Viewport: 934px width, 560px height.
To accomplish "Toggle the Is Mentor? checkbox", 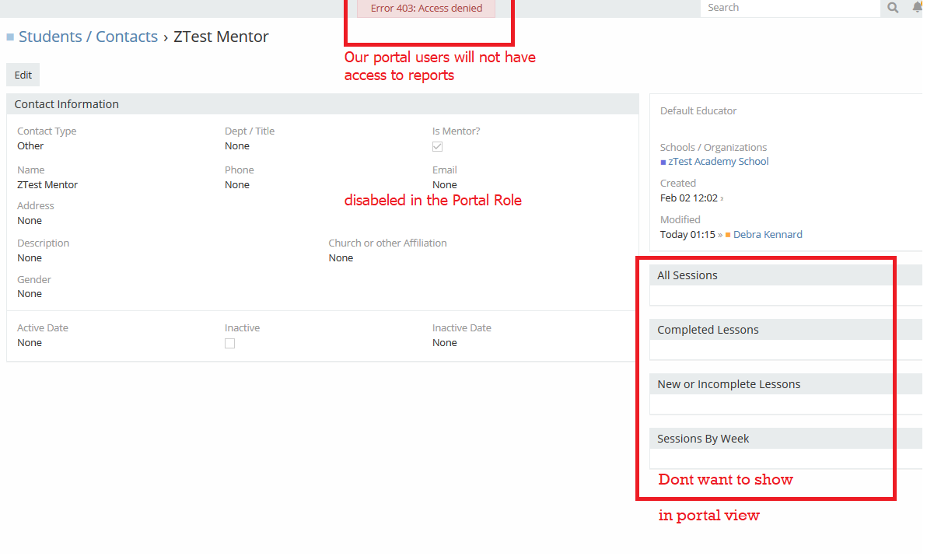I will (437, 146).
